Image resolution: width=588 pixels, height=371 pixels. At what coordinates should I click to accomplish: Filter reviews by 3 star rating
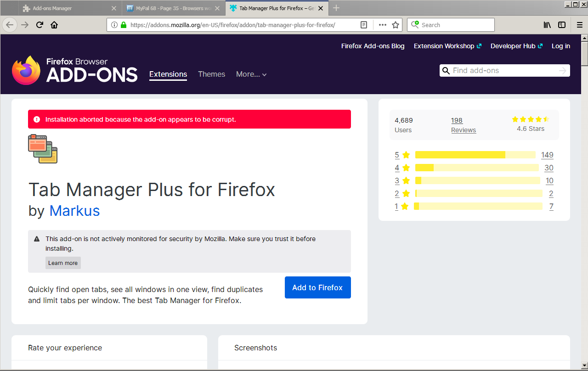tap(402, 180)
